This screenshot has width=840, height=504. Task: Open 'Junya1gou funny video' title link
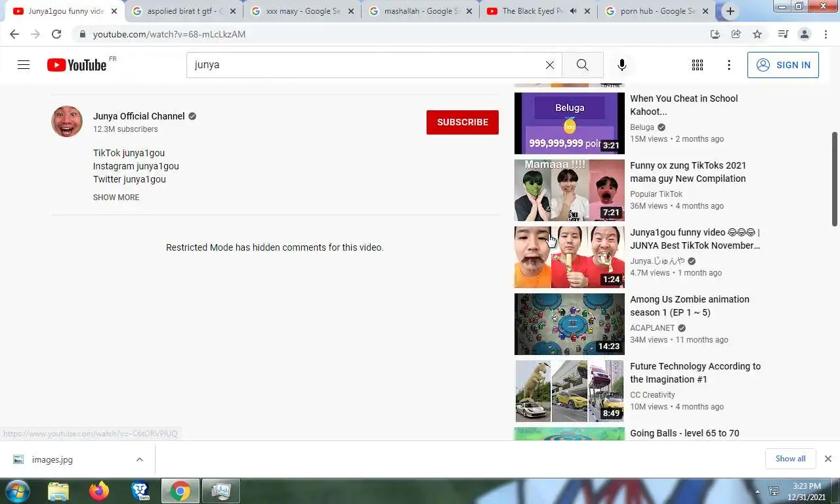pos(695,239)
